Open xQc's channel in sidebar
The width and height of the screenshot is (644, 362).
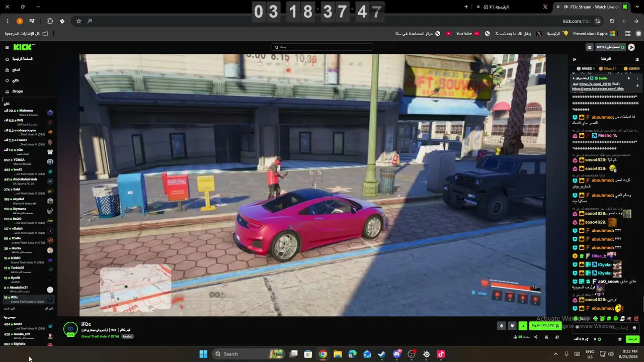pyautogui.click(x=28, y=152)
